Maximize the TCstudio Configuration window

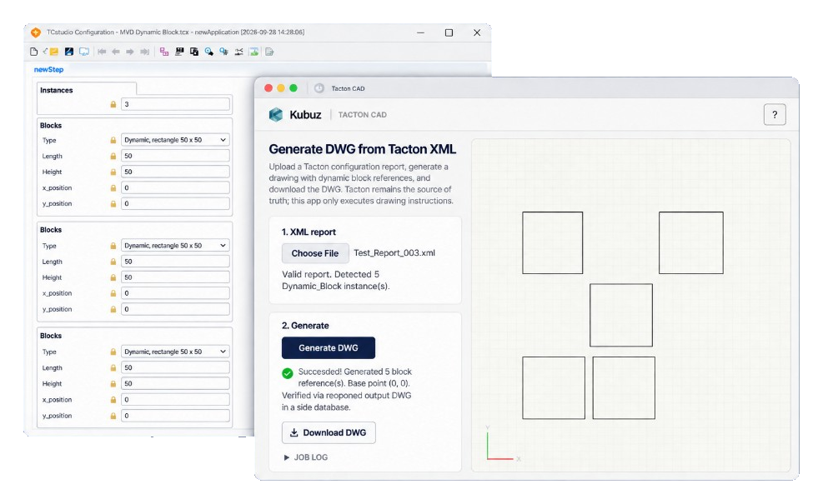click(x=449, y=32)
